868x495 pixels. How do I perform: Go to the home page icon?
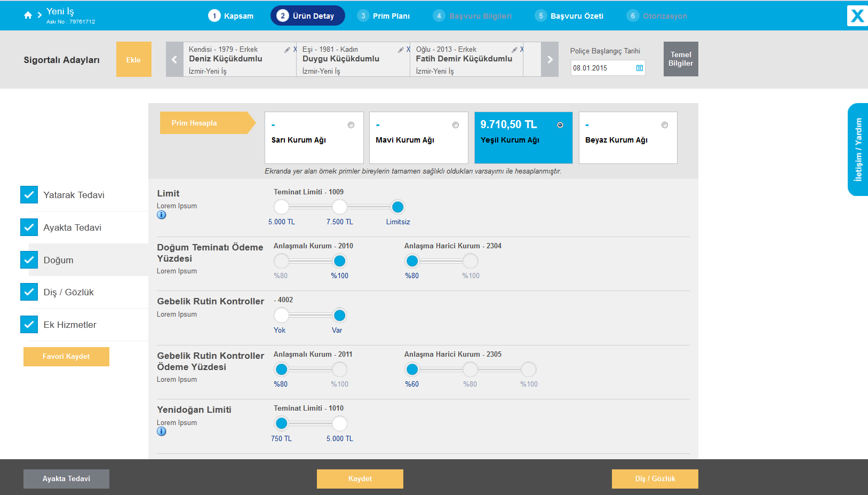coord(28,15)
